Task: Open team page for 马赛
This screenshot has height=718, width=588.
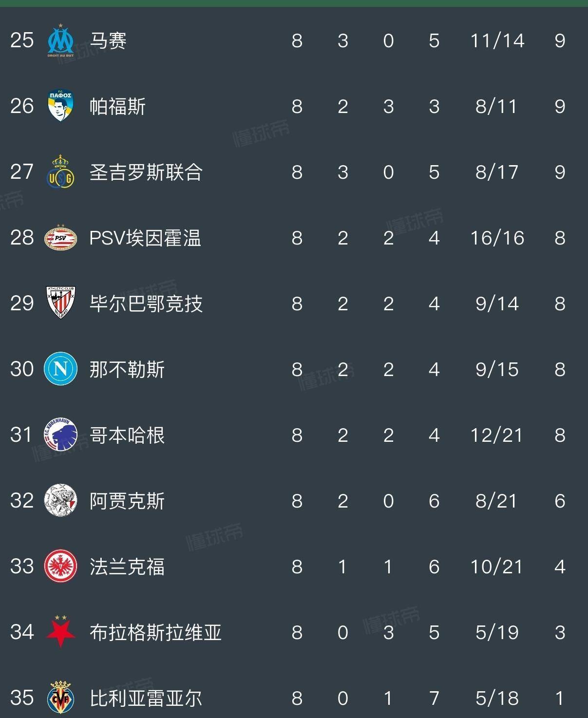Action: click(x=108, y=40)
